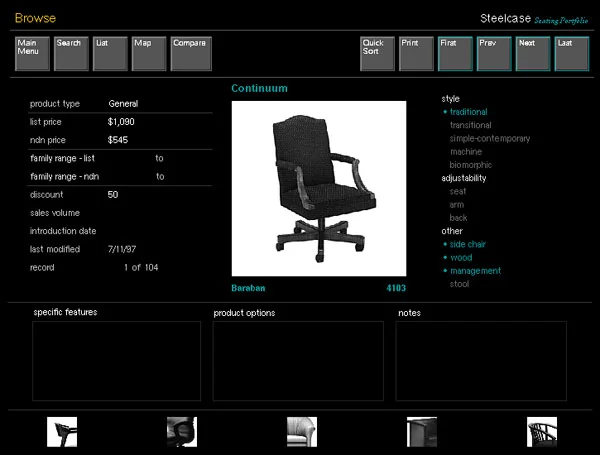
Task: Select the second thumbnail showing office chair arm
Action: (182, 432)
